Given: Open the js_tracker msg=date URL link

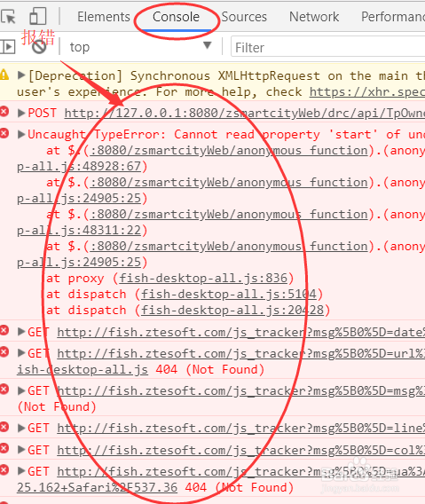Looking at the screenshot, I should pos(241,333).
